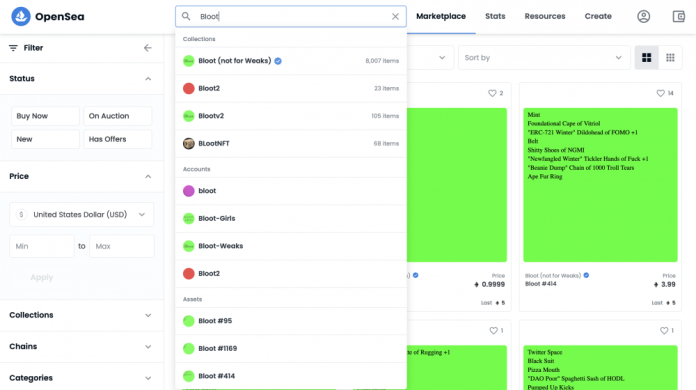Image resolution: width=696 pixels, height=390 pixels.
Task: Toggle the Has Offers status filter
Action: tap(118, 139)
